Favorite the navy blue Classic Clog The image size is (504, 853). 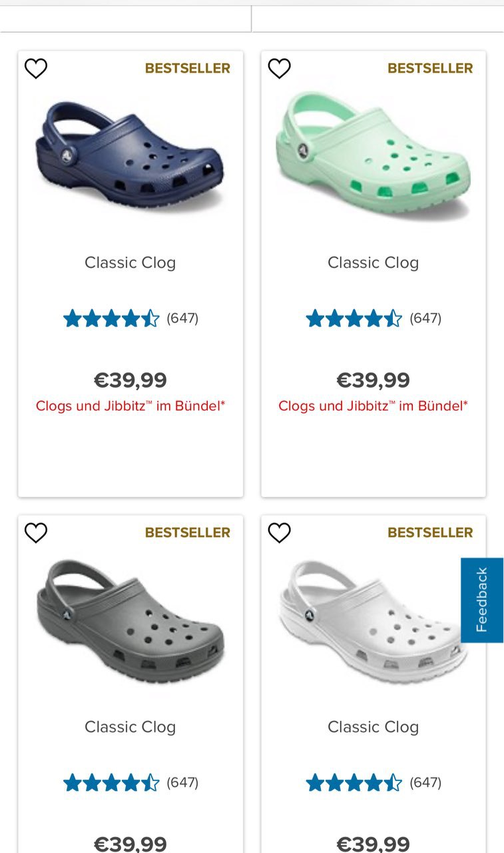click(36, 68)
